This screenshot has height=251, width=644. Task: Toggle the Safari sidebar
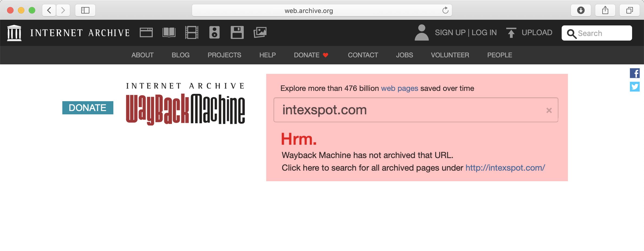click(x=85, y=11)
